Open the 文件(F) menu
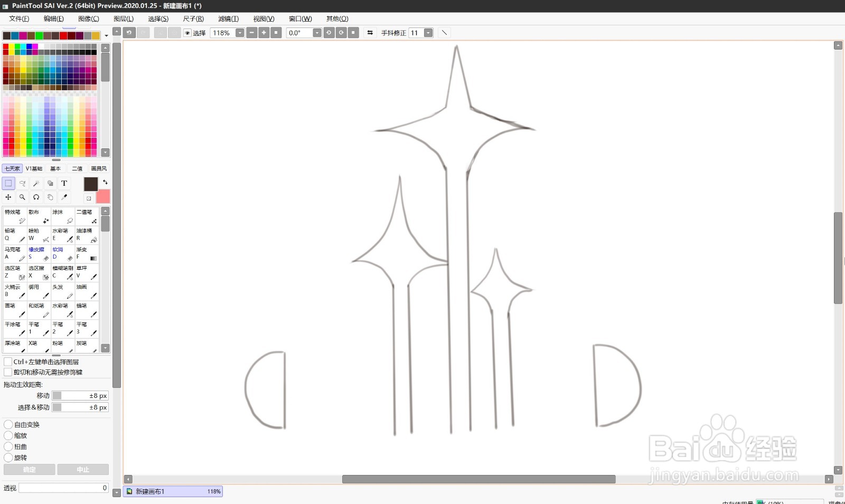Screen dimensions: 845x504 coord(19,18)
